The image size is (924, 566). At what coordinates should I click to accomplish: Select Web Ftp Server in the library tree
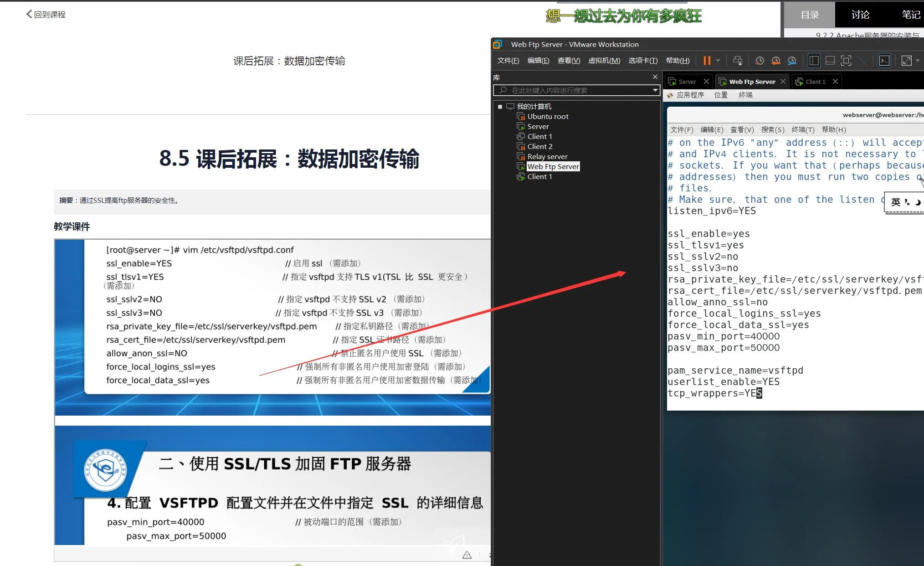pyautogui.click(x=553, y=167)
